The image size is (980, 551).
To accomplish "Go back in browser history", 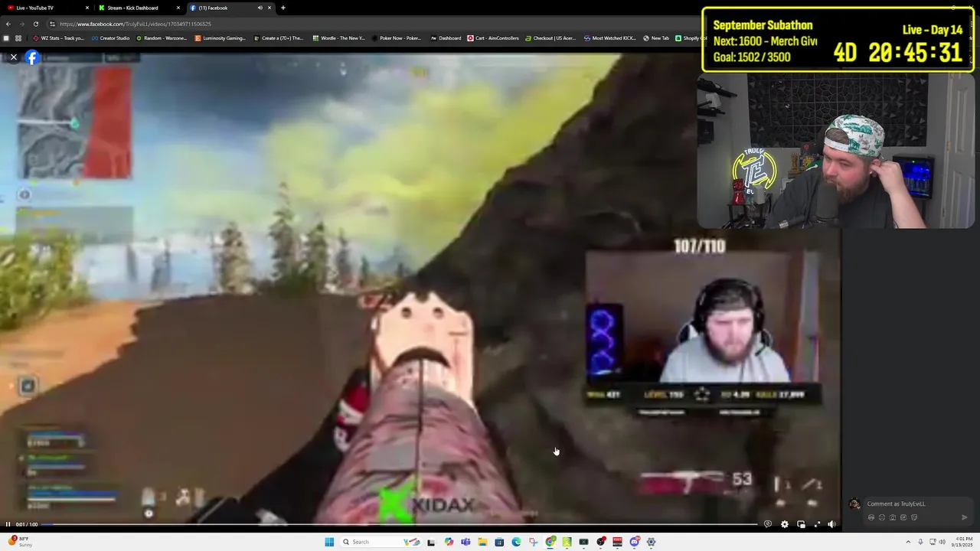I will click(8, 24).
